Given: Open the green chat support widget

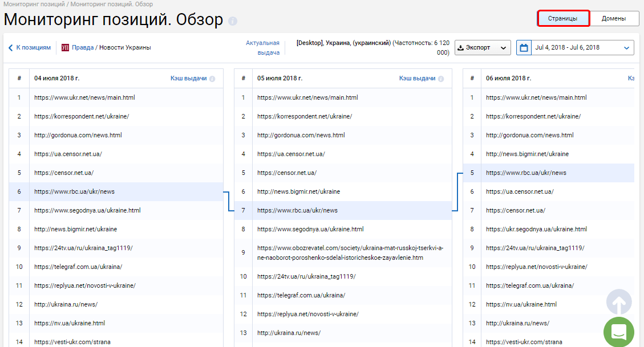Looking at the screenshot, I should click(x=619, y=332).
